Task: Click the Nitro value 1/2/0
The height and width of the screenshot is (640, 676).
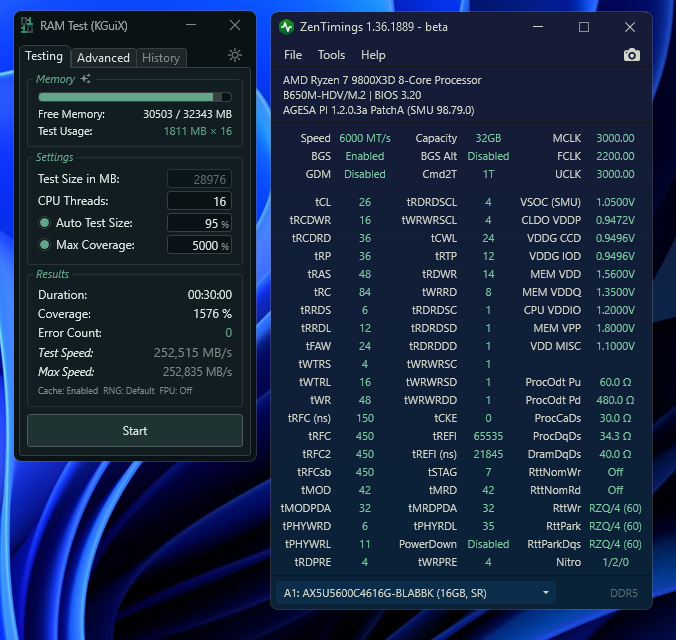Action: tap(615, 562)
